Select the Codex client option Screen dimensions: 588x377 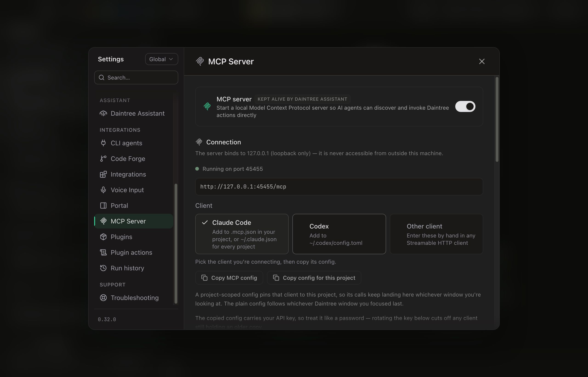339,234
